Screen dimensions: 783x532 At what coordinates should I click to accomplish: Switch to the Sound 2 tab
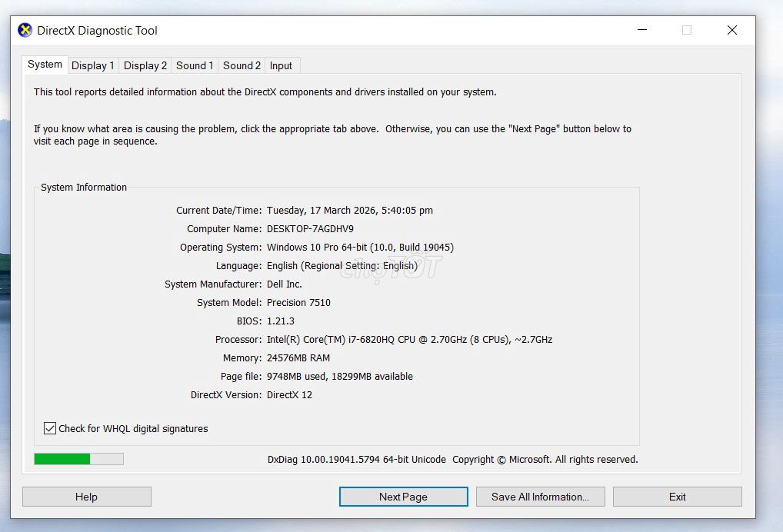pyautogui.click(x=242, y=66)
